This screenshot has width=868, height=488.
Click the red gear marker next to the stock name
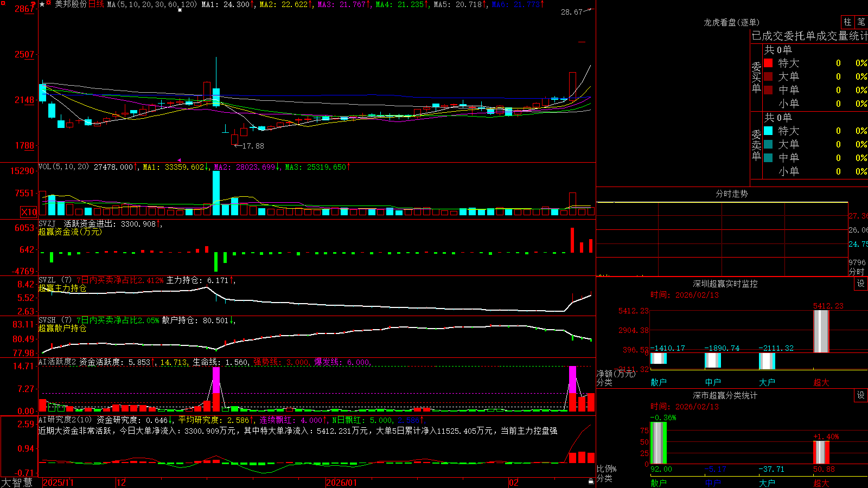click(48, 3)
